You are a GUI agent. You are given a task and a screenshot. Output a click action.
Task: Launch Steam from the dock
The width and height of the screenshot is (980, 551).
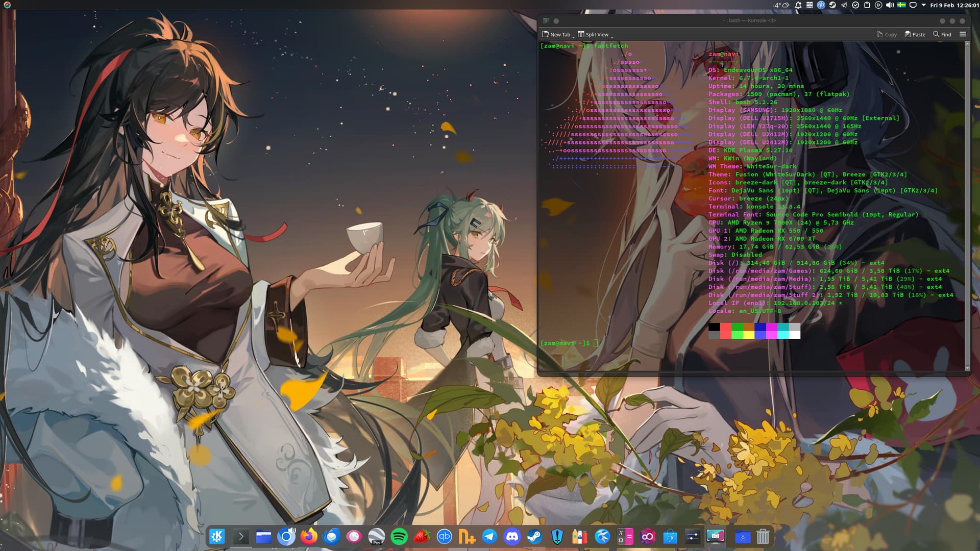(535, 537)
